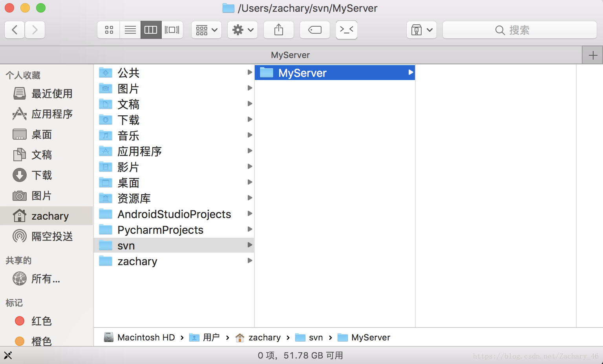The width and height of the screenshot is (603, 364).
Task: Select the 音乐 folder
Action: point(174,135)
